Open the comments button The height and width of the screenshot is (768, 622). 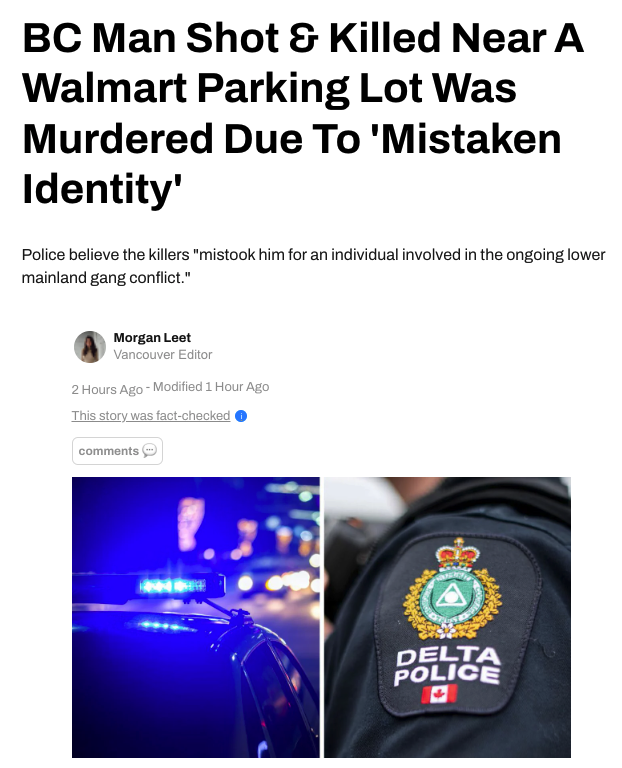pos(117,451)
